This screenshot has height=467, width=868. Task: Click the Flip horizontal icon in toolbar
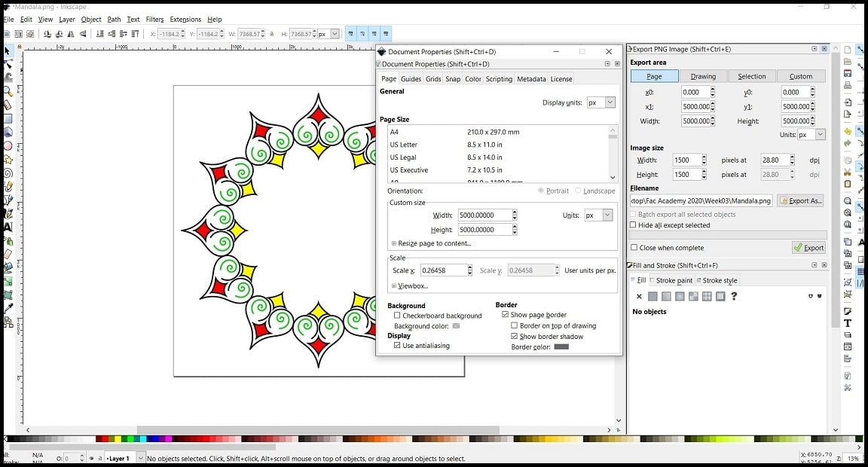coord(71,35)
